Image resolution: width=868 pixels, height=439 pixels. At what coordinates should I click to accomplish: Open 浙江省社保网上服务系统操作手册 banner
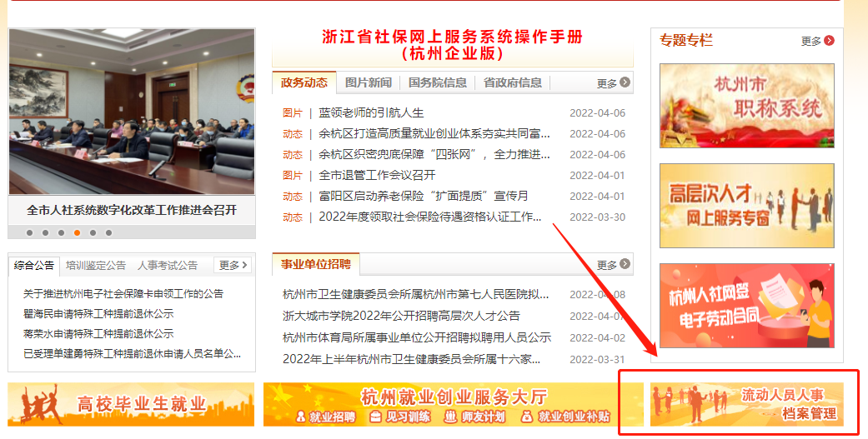[x=452, y=45]
